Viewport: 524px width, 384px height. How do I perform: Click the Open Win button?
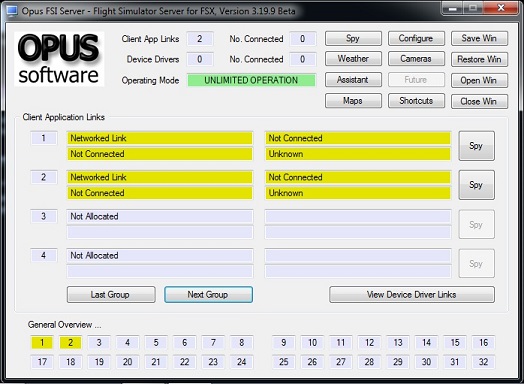[479, 81]
